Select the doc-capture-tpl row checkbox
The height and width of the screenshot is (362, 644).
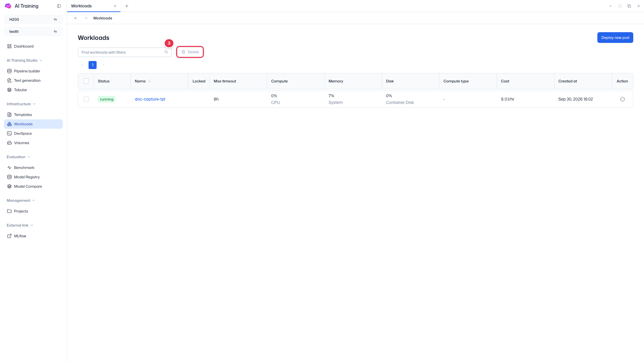coord(86,99)
